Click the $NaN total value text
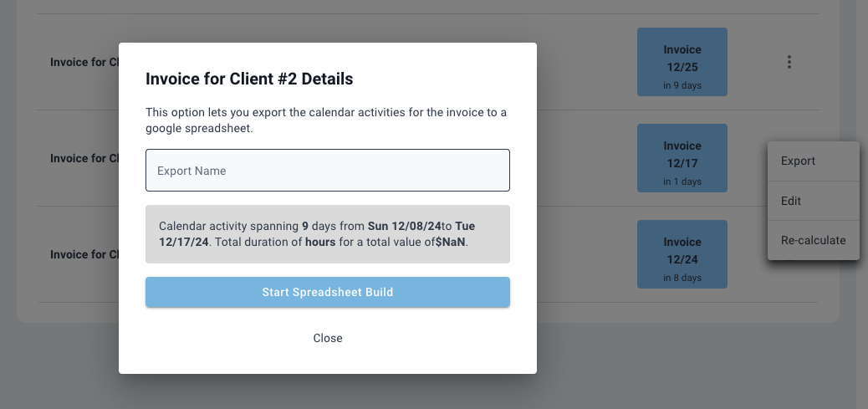This screenshot has height=409, width=868. [x=451, y=243]
